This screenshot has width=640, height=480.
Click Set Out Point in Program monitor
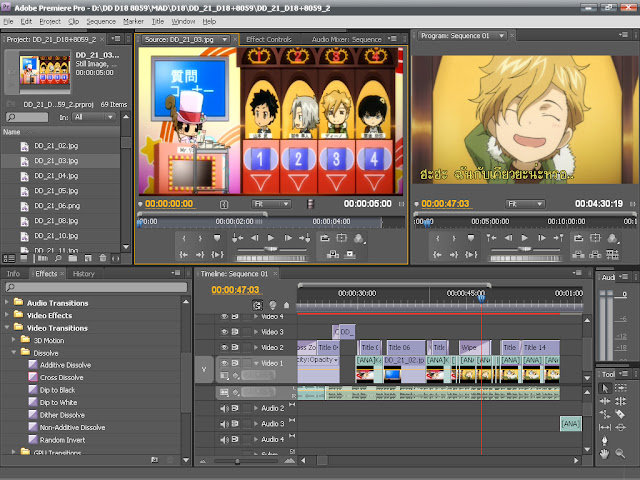click(454, 238)
